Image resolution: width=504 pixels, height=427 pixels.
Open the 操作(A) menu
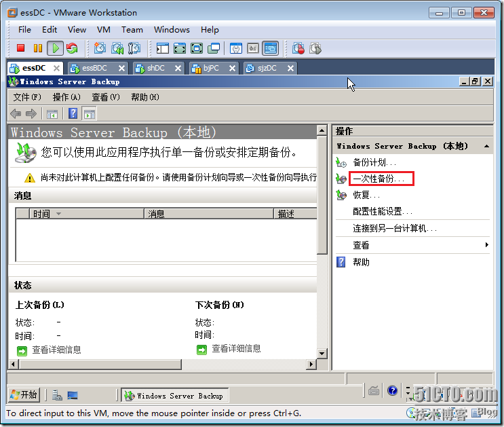(66, 97)
